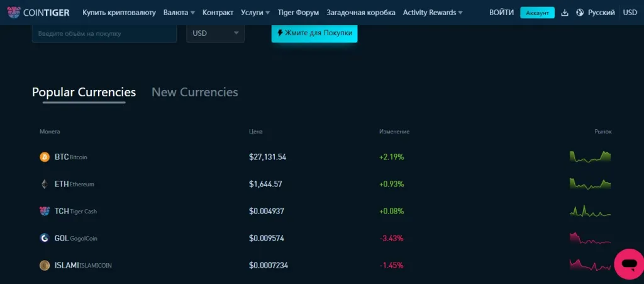Click the CoinTiger logo
Viewport: 644px width, 284px height.
point(38,13)
